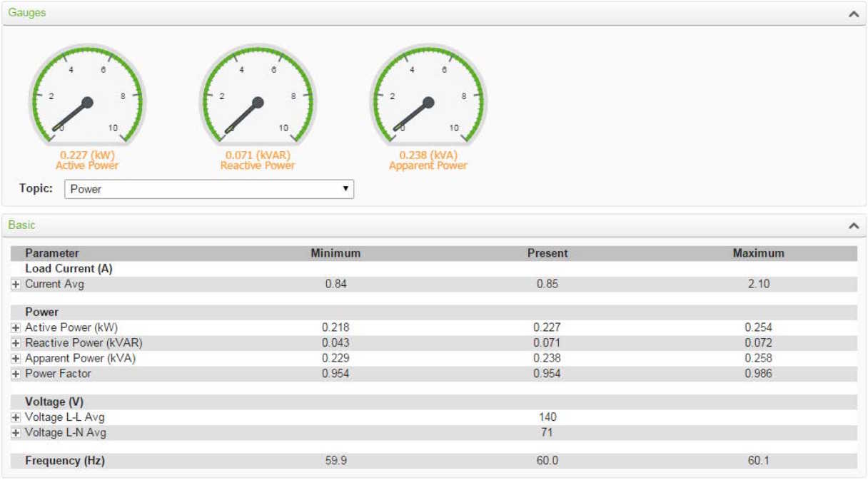Click plus icon beside Reactive Power (kVAR)
This screenshot has width=868, height=480.
click(x=16, y=343)
